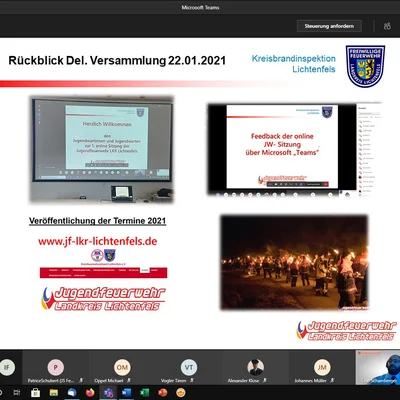Screen dimensions: 400x400
Task: Select Alexander Klose's profile photo
Action: [255, 367]
